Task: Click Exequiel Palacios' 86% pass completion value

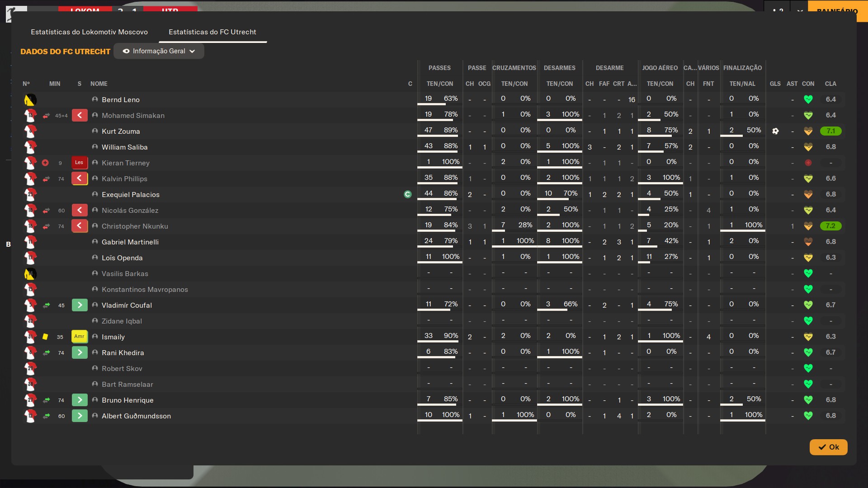Action: [x=451, y=193]
